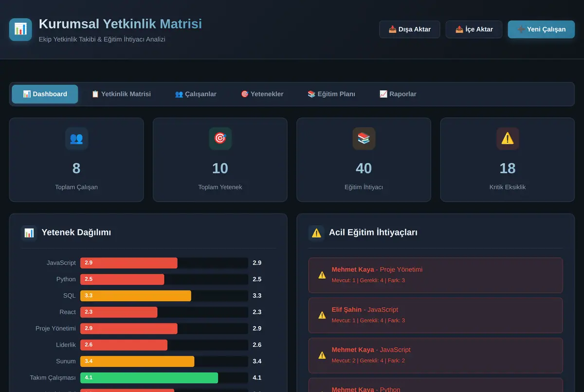
Task: Click the Liderlik skill bar
Action: click(124, 345)
